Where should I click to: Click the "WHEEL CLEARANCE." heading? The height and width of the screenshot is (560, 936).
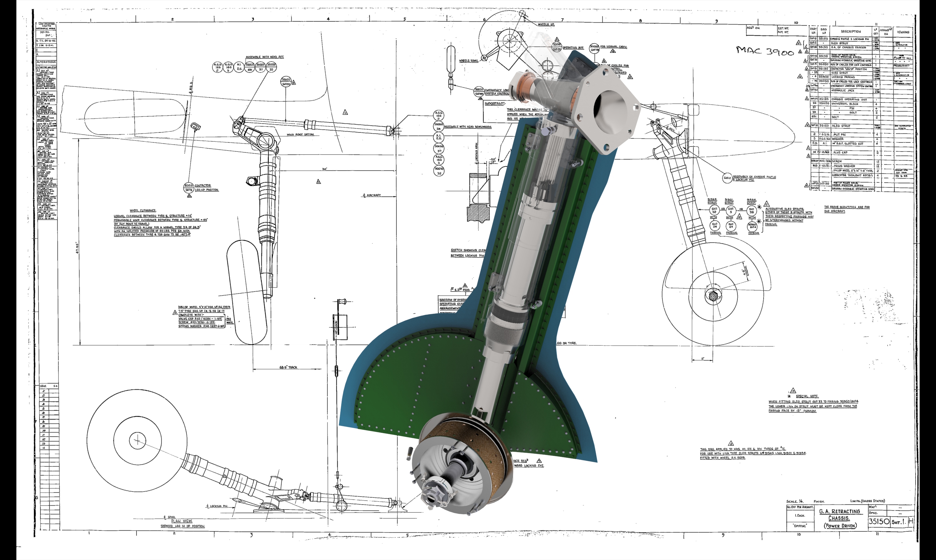coord(143,210)
